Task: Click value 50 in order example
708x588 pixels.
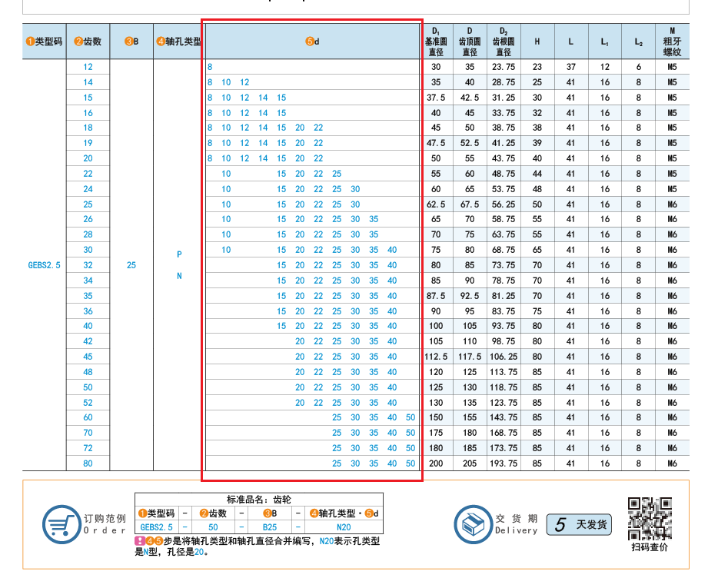Action: [213, 527]
